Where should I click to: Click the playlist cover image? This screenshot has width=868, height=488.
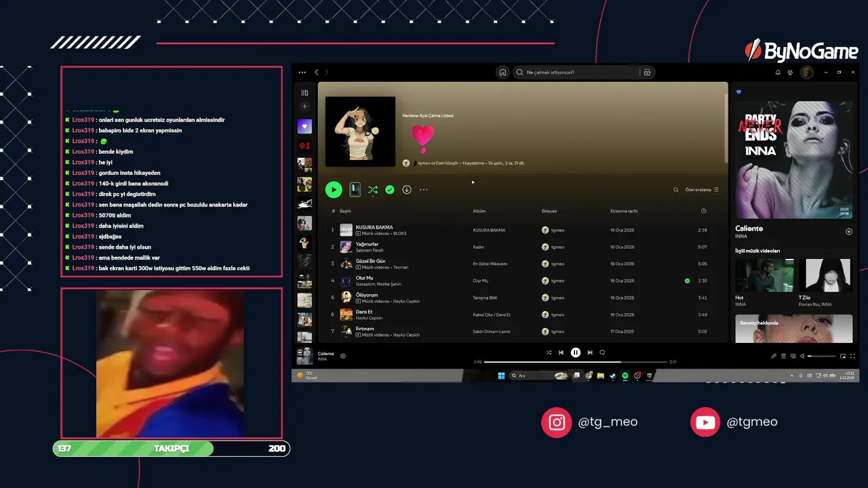(x=360, y=131)
